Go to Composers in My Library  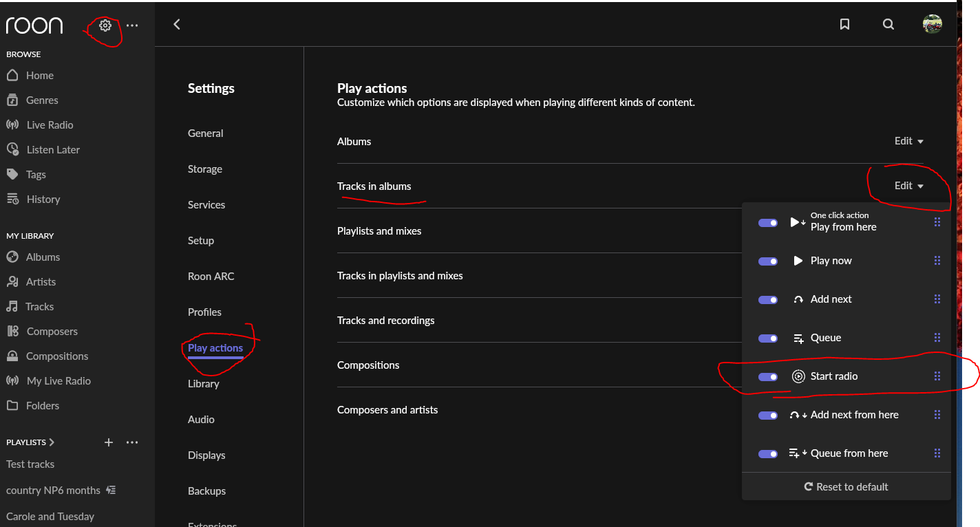52,331
